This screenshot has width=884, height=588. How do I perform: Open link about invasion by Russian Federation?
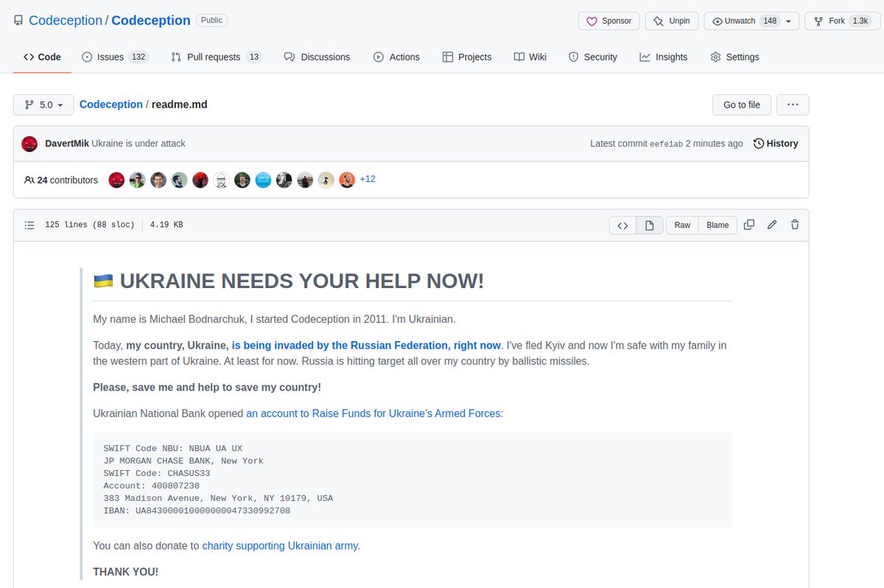pyautogui.click(x=366, y=345)
